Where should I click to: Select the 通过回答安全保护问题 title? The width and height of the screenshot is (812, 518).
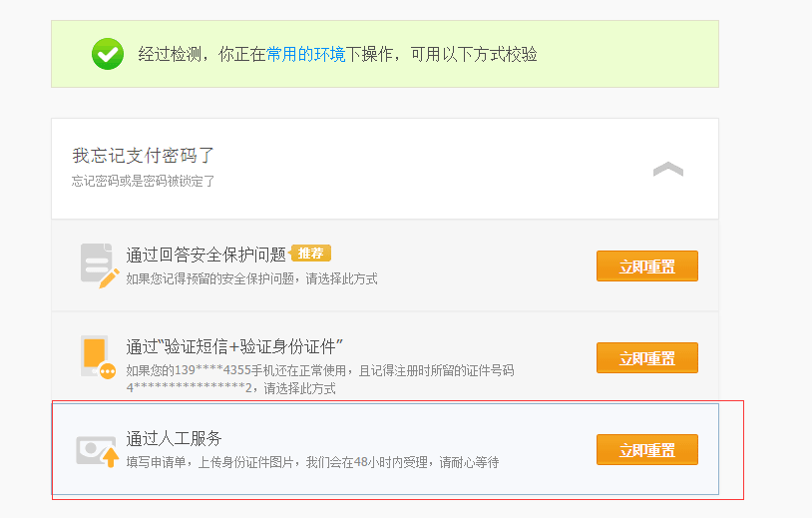coord(206,255)
